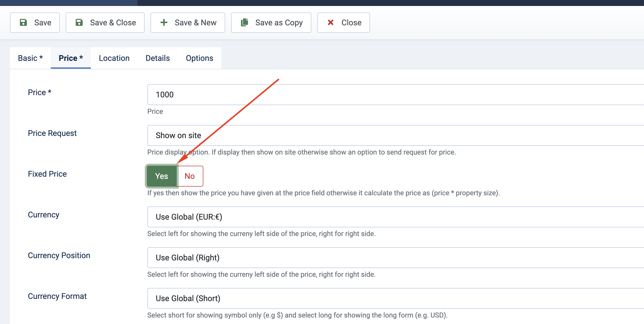
Task: Switch to the Basic tab
Action: coord(30,58)
